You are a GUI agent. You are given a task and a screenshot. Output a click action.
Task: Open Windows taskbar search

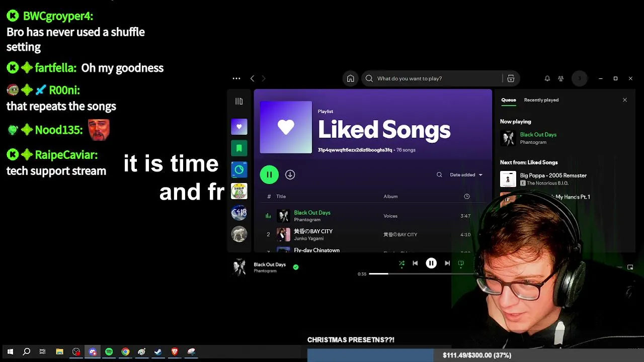[27, 352]
